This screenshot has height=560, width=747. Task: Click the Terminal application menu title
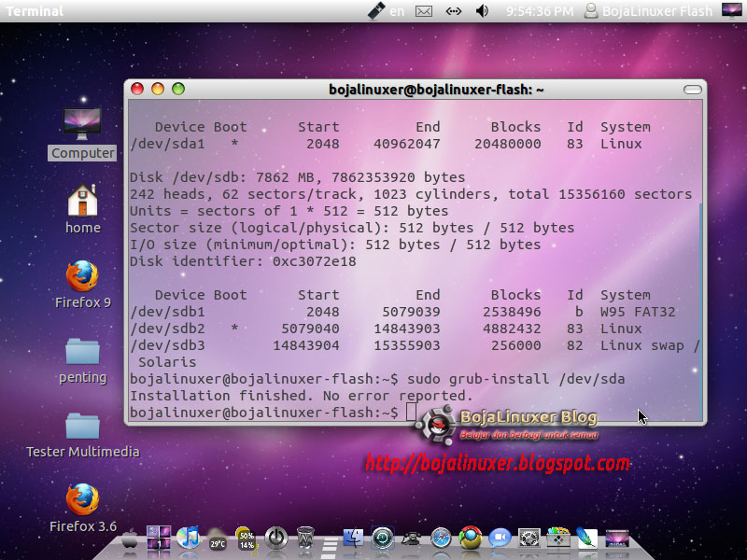[35, 11]
